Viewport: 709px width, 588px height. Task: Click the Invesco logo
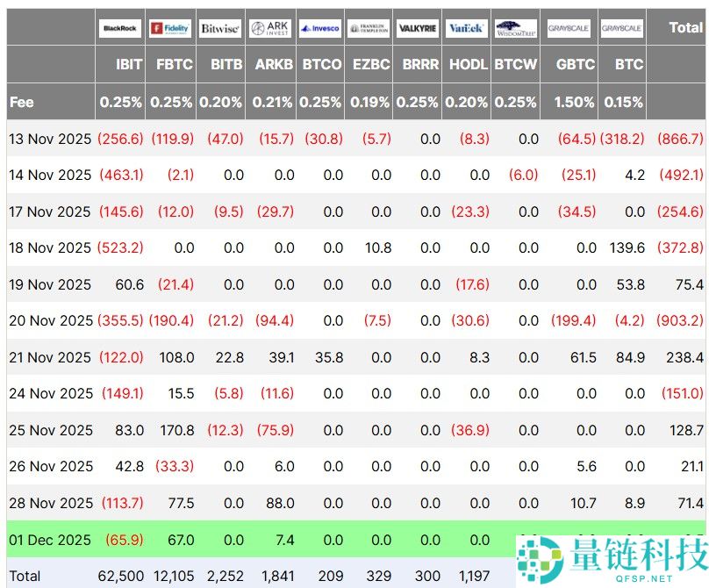coord(319,27)
